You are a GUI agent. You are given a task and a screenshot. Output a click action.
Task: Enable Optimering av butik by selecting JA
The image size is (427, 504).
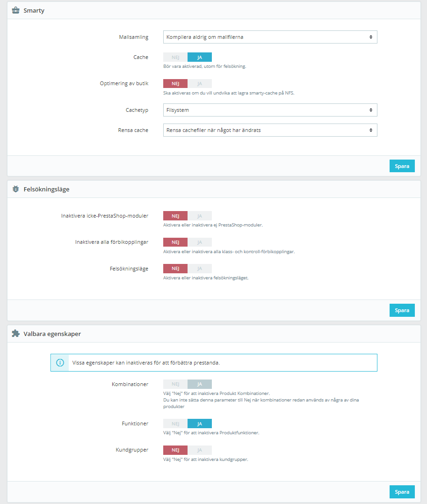coord(200,84)
